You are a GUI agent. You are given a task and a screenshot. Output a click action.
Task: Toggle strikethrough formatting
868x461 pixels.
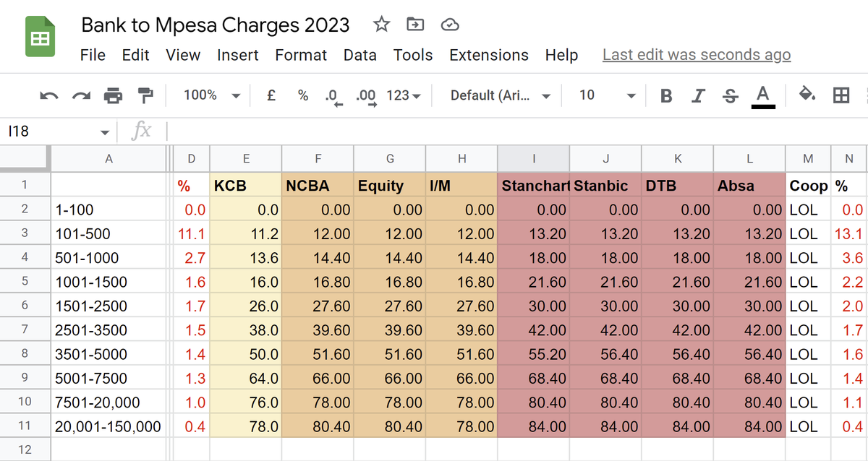pyautogui.click(x=730, y=95)
